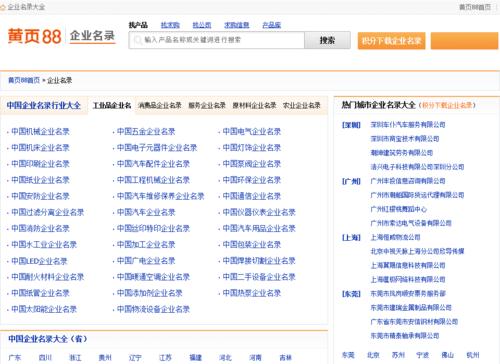The width and height of the screenshot is (500, 364).
Task: Open the 中国仪器仪表企业名录 link
Action: pos(259,212)
